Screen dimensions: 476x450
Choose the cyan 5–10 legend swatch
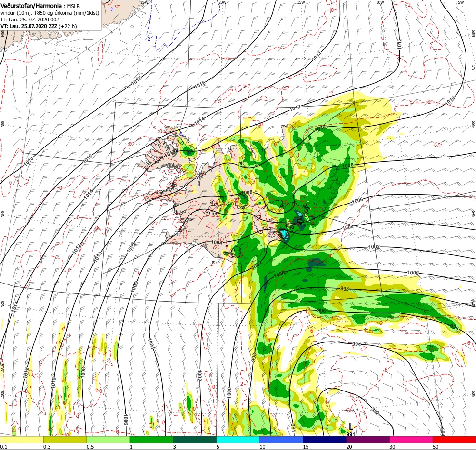click(x=238, y=440)
